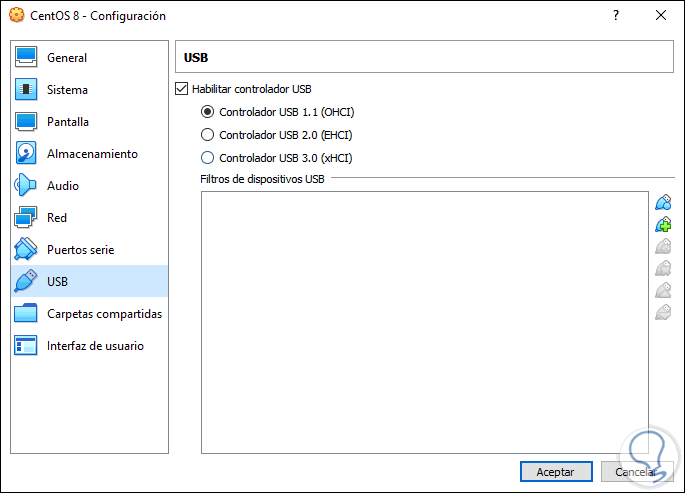Viewport: 685px width, 493px height.
Task: Add USB filter from connected device
Action: pos(662,225)
